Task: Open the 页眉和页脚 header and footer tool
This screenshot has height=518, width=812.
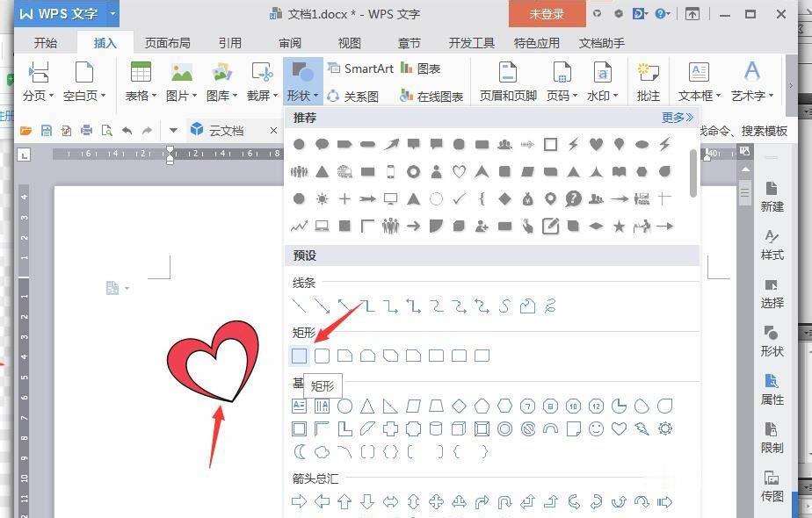Action: tap(507, 75)
